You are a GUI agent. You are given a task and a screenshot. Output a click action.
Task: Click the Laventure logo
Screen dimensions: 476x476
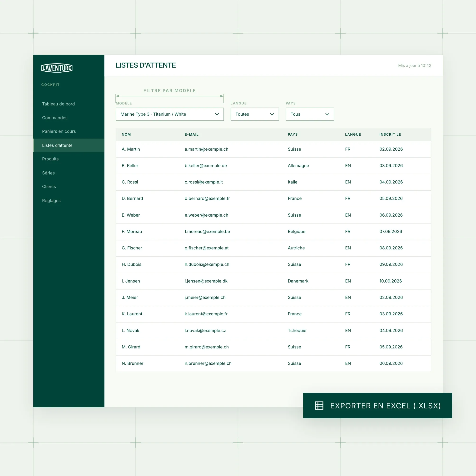coord(57,68)
